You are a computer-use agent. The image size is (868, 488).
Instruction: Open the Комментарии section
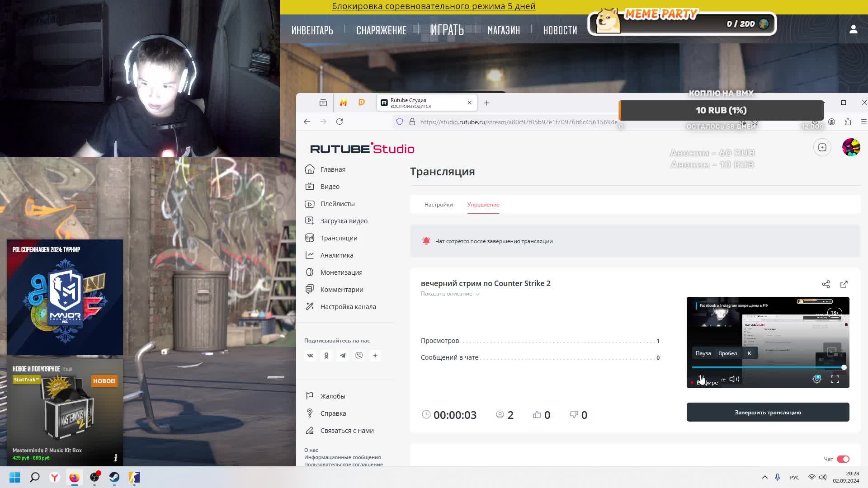click(x=341, y=289)
